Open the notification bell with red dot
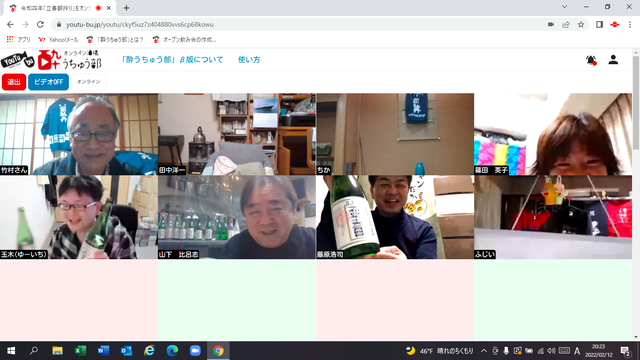Image resolution: width=640 pixels, height=360 pixels. pos(591,60)
